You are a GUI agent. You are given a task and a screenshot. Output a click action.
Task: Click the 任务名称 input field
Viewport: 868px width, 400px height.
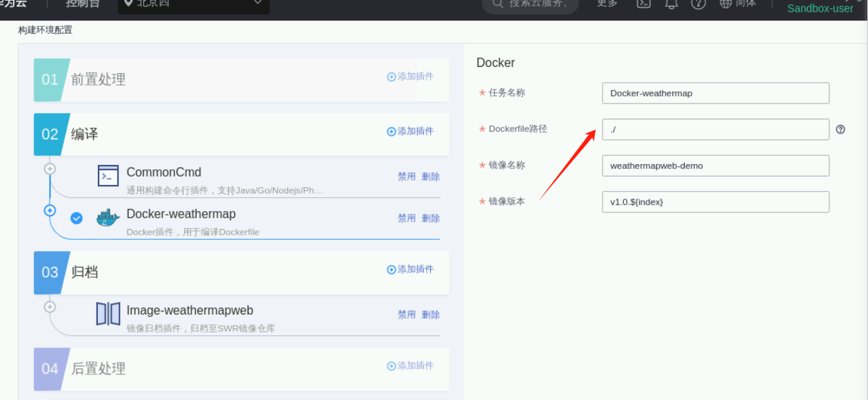(x=716, y=93)
